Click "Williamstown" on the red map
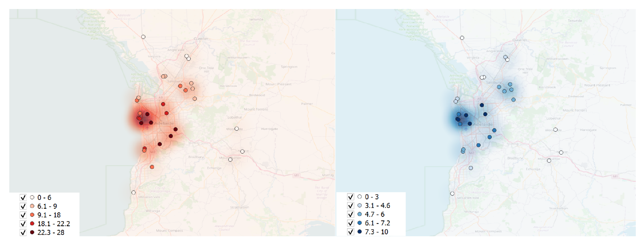Screen dimensions: 644x245 pos(238,58)
